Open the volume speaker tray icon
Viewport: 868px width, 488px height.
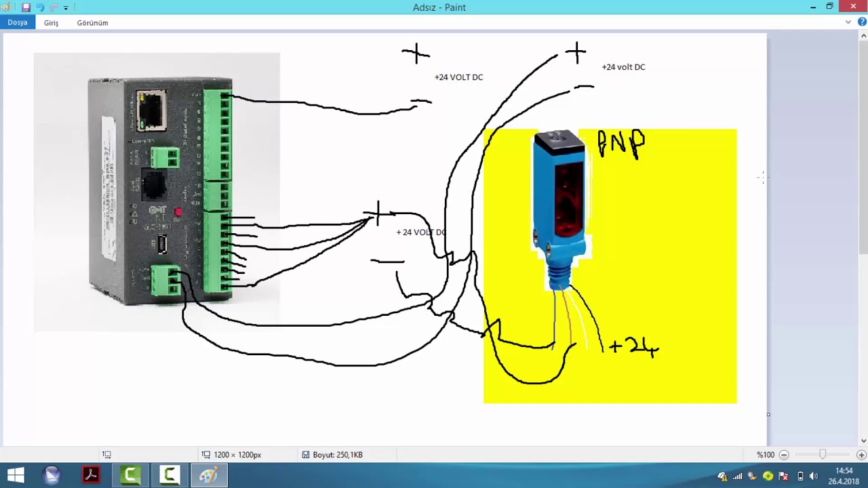click(x=814, y=476)
